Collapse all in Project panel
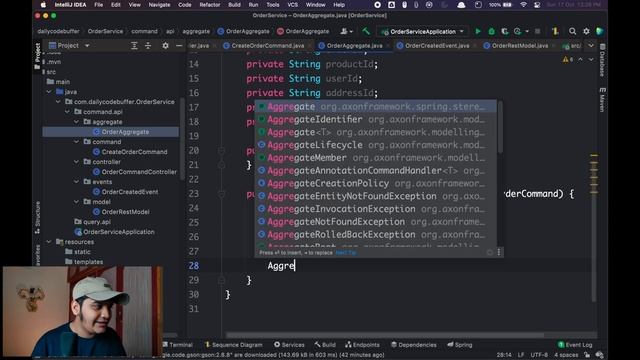This screenshot has width=640, height=360. click(x=148, y=46)
